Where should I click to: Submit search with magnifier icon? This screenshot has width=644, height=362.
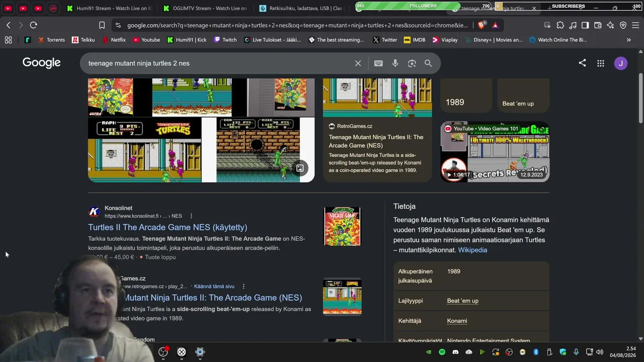(x=428, y=63)
